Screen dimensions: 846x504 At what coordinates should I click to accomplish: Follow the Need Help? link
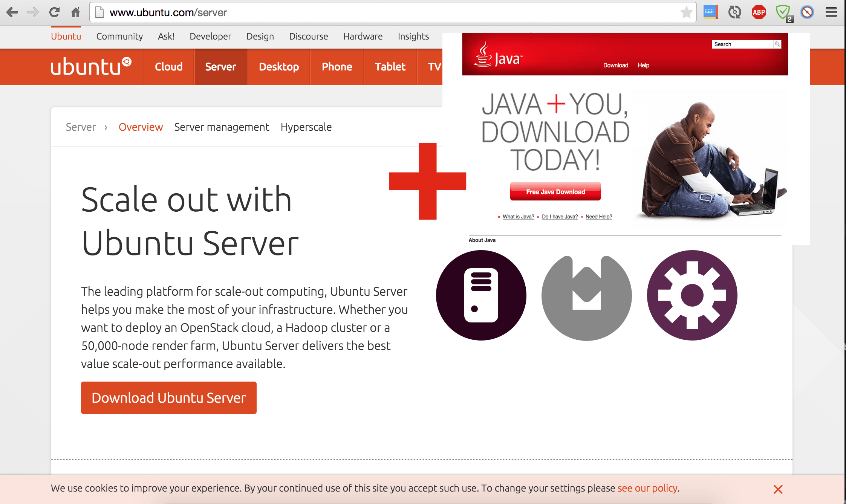click(x=599, y=217)
